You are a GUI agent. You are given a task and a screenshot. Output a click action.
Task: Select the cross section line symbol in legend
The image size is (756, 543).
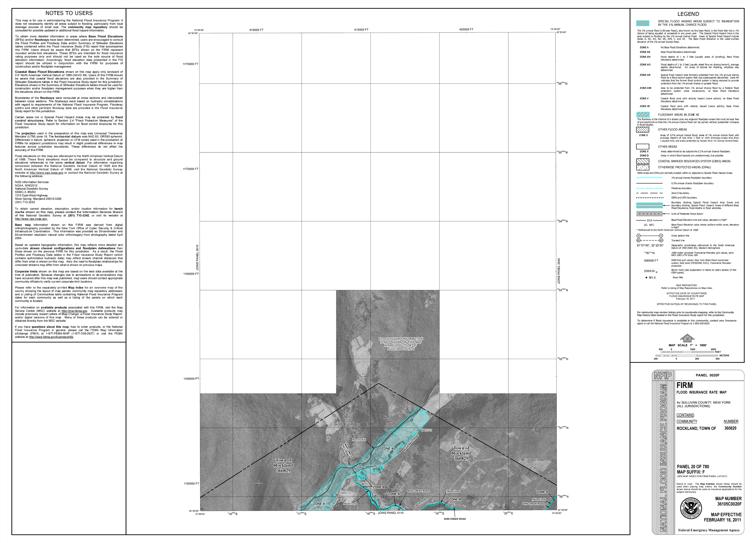point(650,236)
